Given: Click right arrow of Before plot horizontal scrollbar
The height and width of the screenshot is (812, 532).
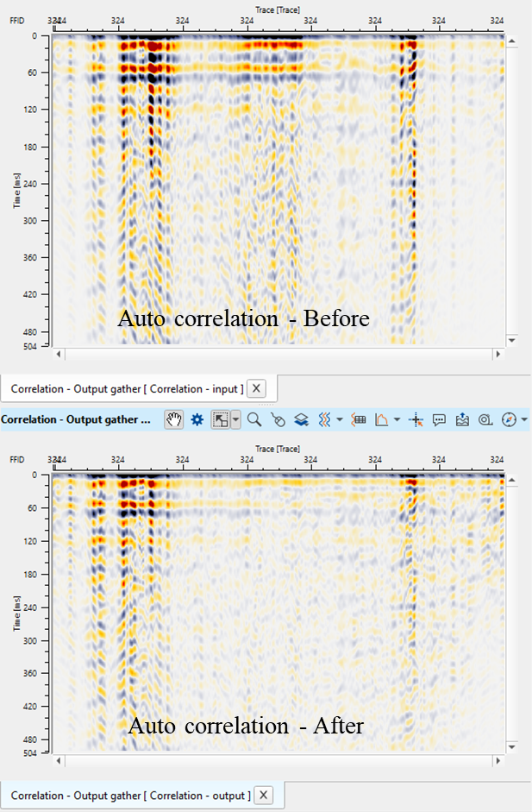Looking at the screenshot, I should coord(498,354).
